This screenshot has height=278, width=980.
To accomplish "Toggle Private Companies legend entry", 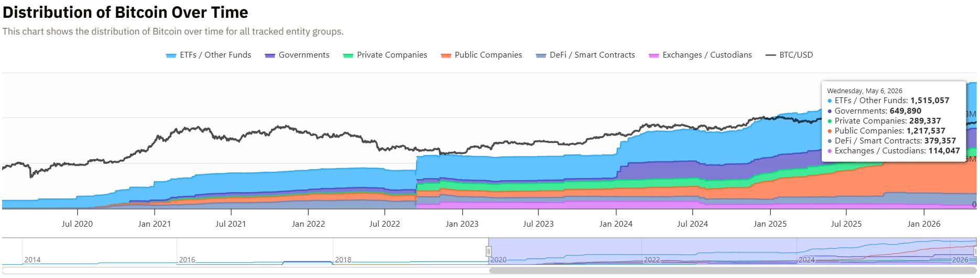I will (x=385, y=55).
